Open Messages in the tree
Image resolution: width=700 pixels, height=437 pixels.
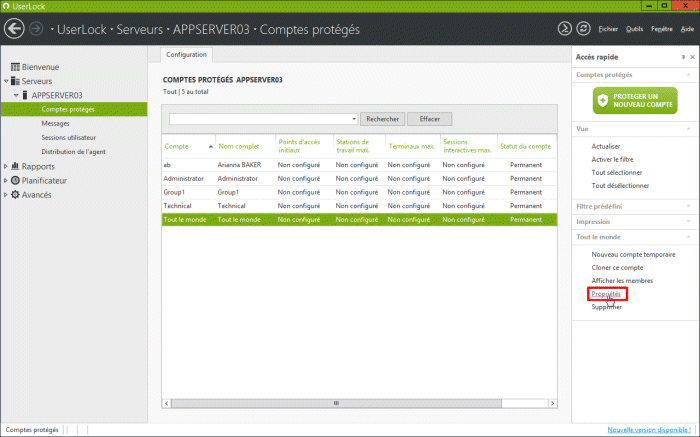pyautogui.click(x=55, y=123)
